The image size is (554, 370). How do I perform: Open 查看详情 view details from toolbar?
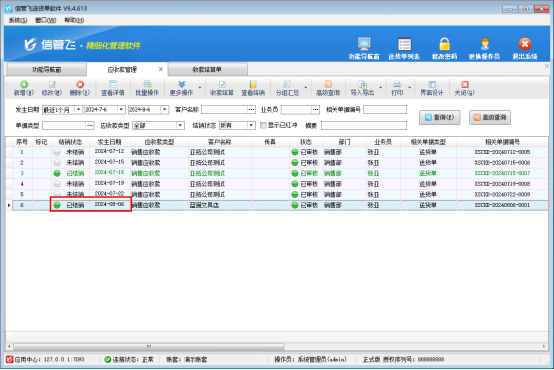click(x=113, y=88)
